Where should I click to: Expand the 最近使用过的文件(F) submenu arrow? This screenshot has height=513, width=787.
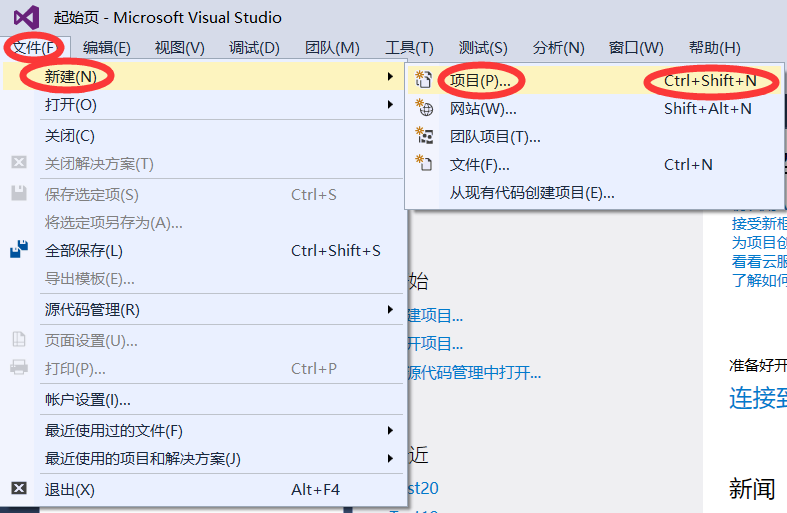point(390,430)
